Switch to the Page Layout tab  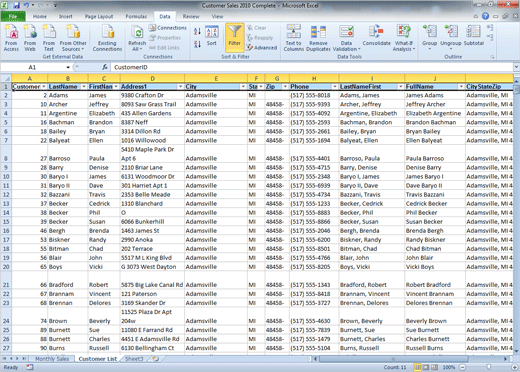[x=99, y=16]
